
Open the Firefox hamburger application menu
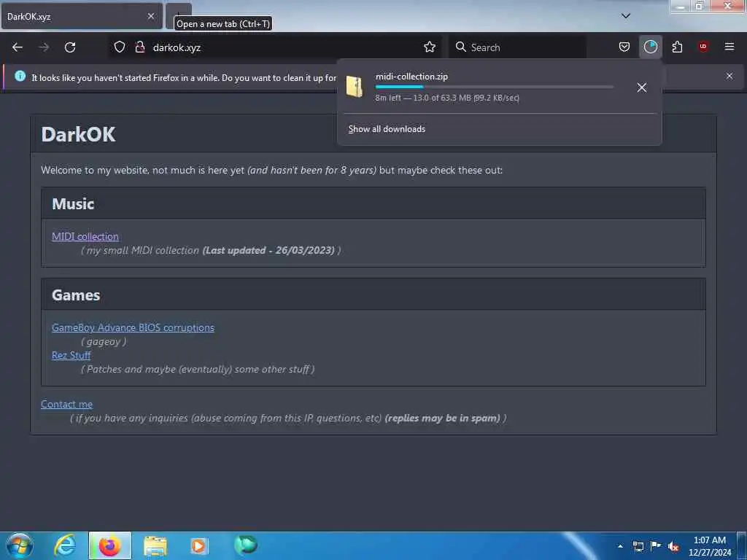point(729,47)
